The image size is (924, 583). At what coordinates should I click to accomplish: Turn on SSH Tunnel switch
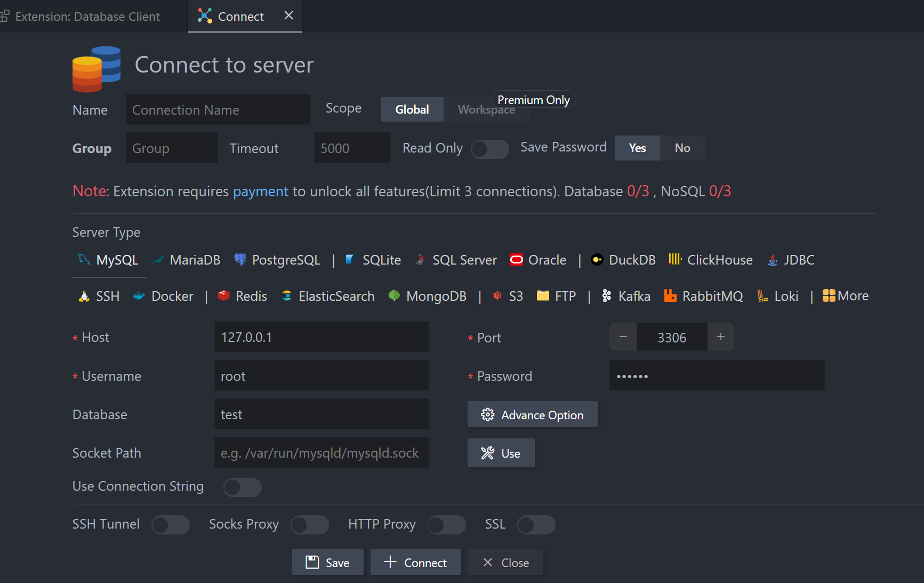(x=170, y=525)
